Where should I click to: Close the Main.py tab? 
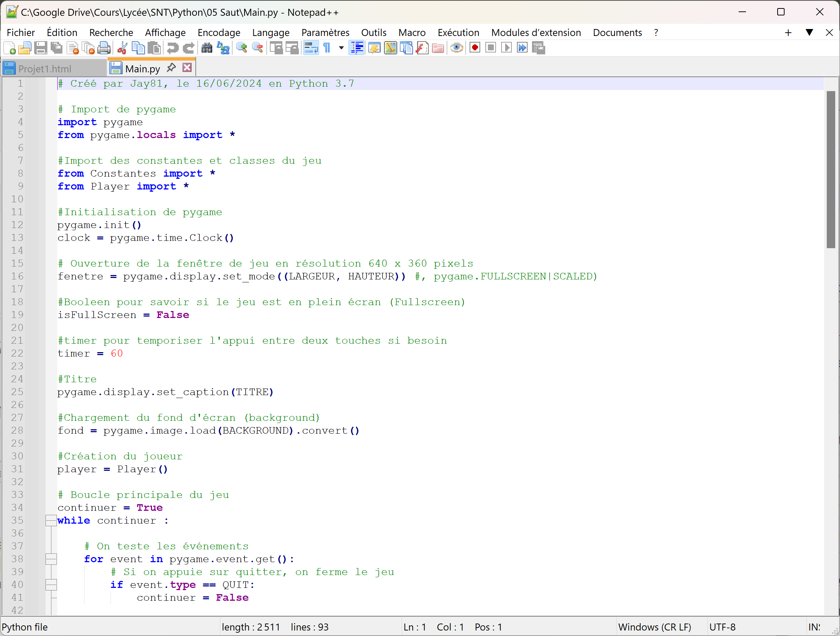[187, 68]
